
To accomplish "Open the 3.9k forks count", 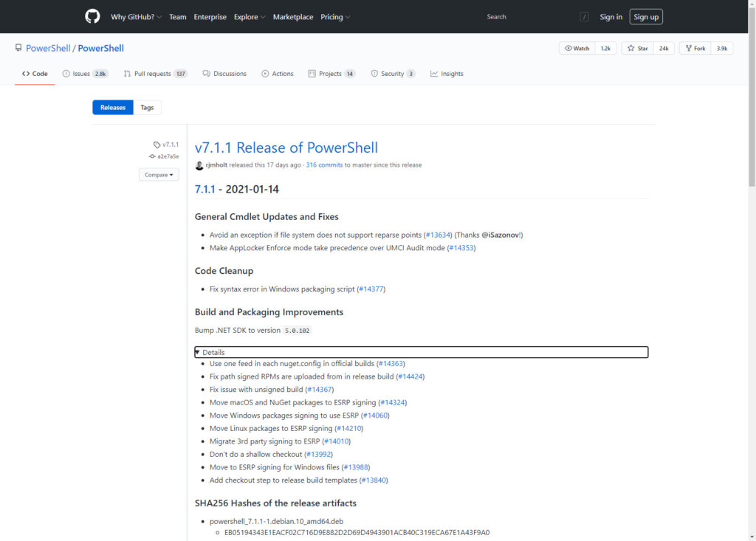I will tap(722, 48).
